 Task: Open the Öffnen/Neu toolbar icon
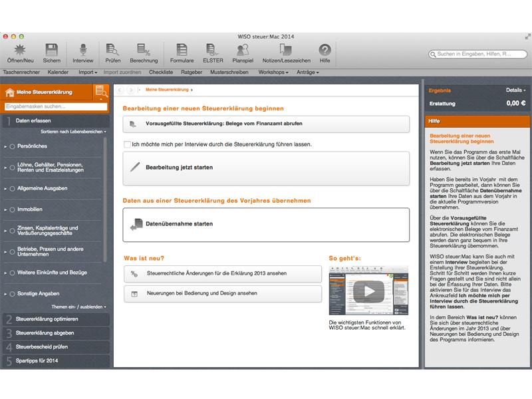point(20,51)
